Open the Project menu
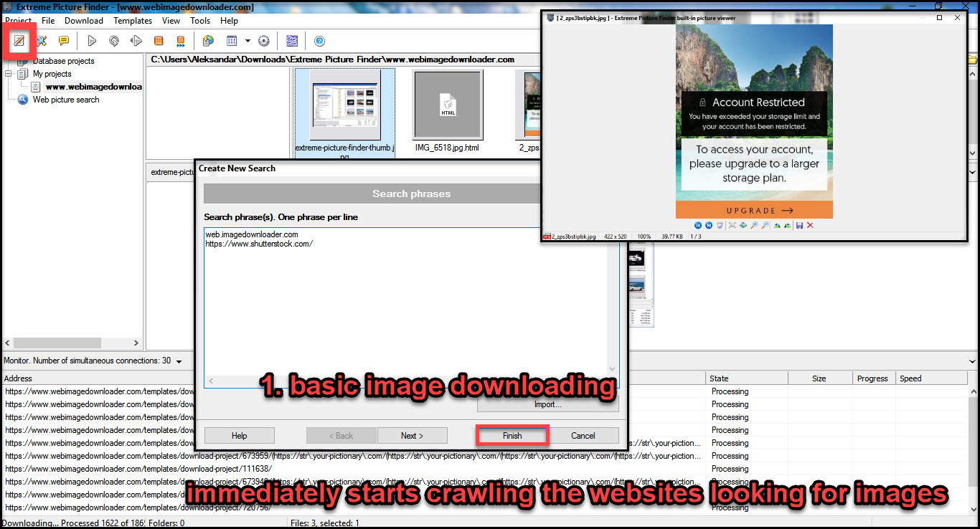This screenshot has height=529, width=980. pos(19,21)
